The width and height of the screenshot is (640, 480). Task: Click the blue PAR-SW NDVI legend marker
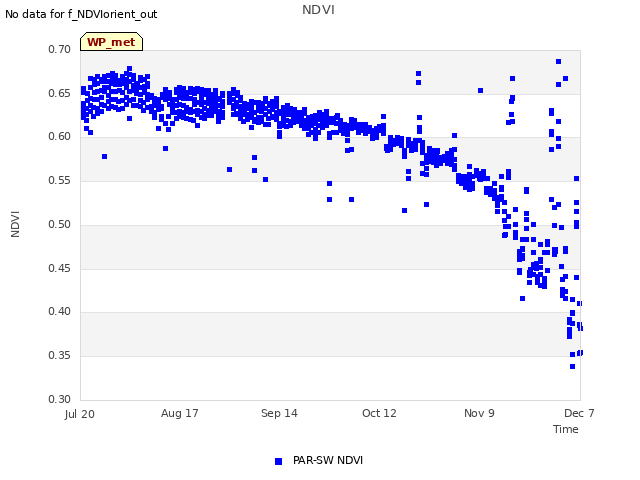[x=278, y=461]
